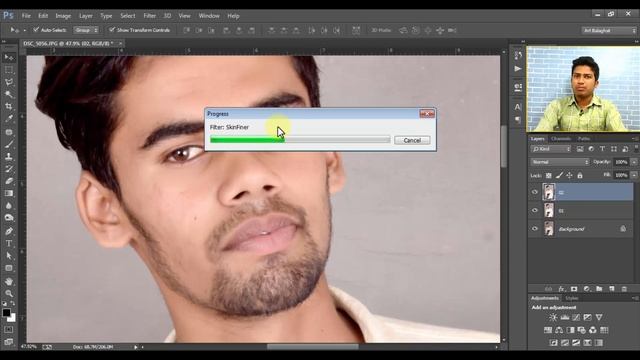The image size is (640, 360).
Task: Open the File menu
Action: coord(26,16)
